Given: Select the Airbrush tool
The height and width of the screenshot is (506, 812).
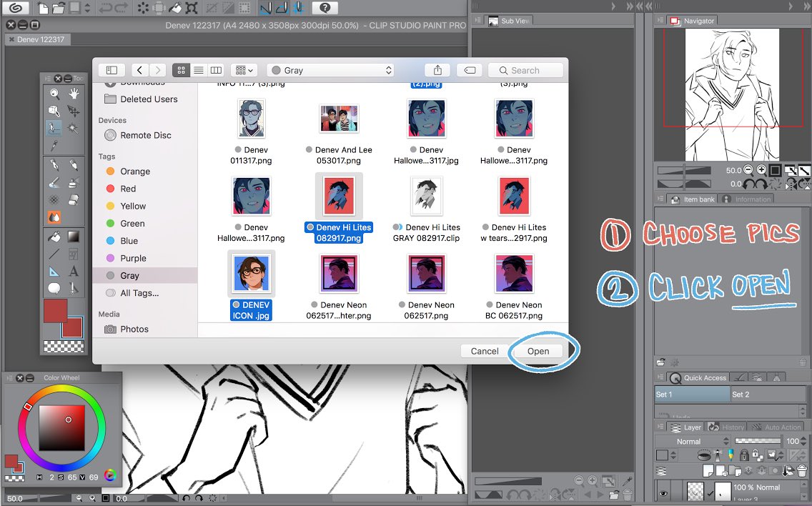Looking at the screenshot, I should (x=74, y=182).
